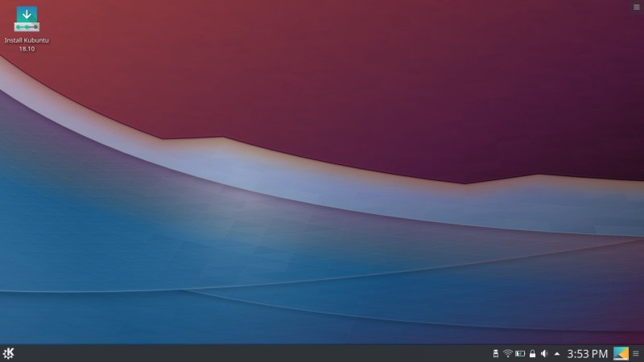Select the 'Install Kubuntu 18.10' label text

click(x=27, y=44)
